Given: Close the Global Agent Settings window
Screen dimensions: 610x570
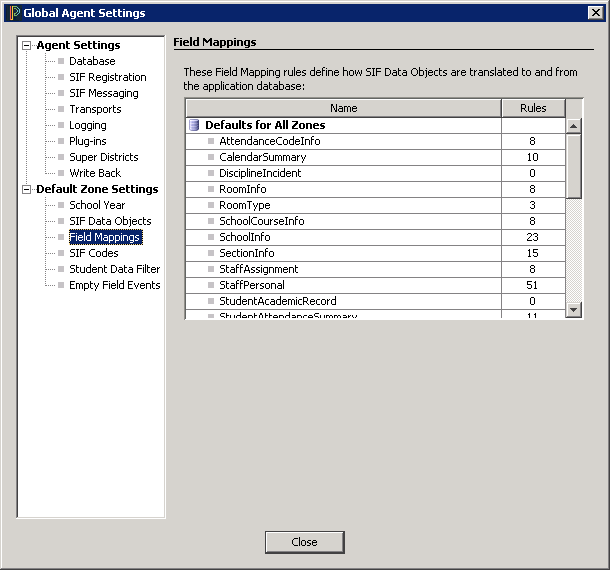Looking at the screenshot, I should (596, 13).
